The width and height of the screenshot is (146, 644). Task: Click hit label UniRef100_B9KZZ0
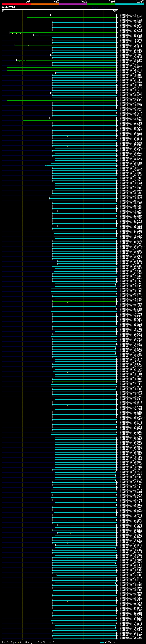coord(131,165)
